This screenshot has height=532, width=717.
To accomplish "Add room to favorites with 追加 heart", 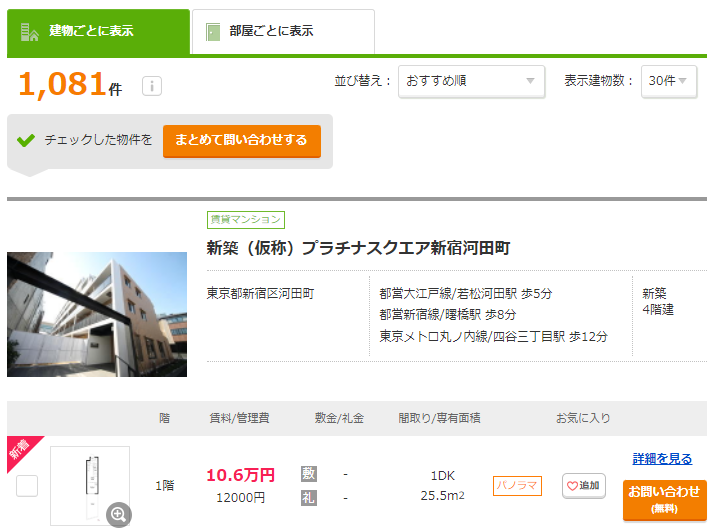I will (x=584, y=485).
